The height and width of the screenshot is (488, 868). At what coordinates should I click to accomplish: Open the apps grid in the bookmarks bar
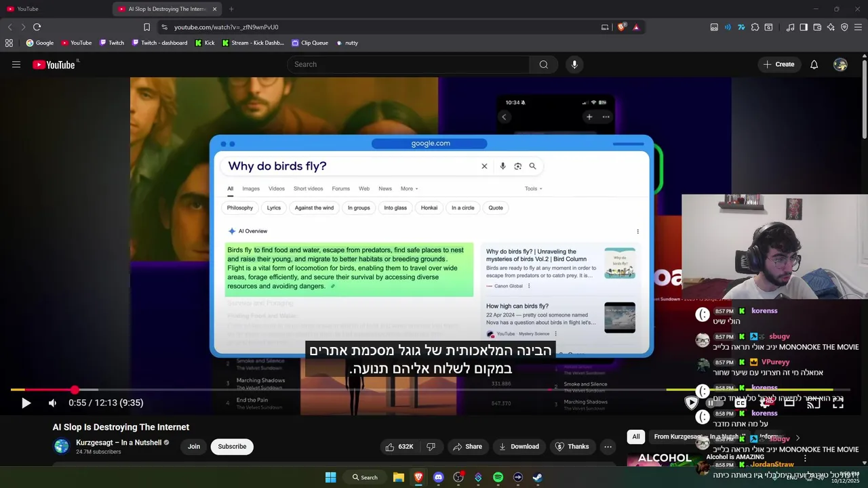coord(9,43)
